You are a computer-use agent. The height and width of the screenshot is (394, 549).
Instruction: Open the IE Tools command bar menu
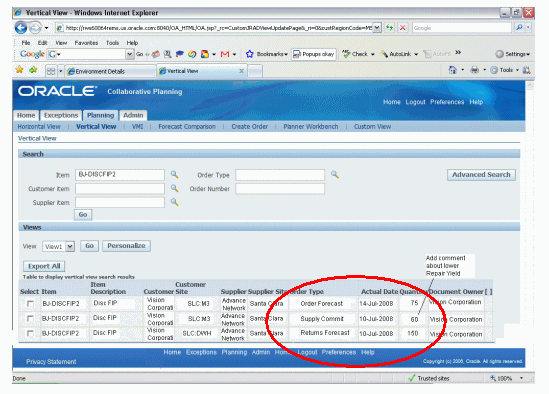click(x=504, y=70)
